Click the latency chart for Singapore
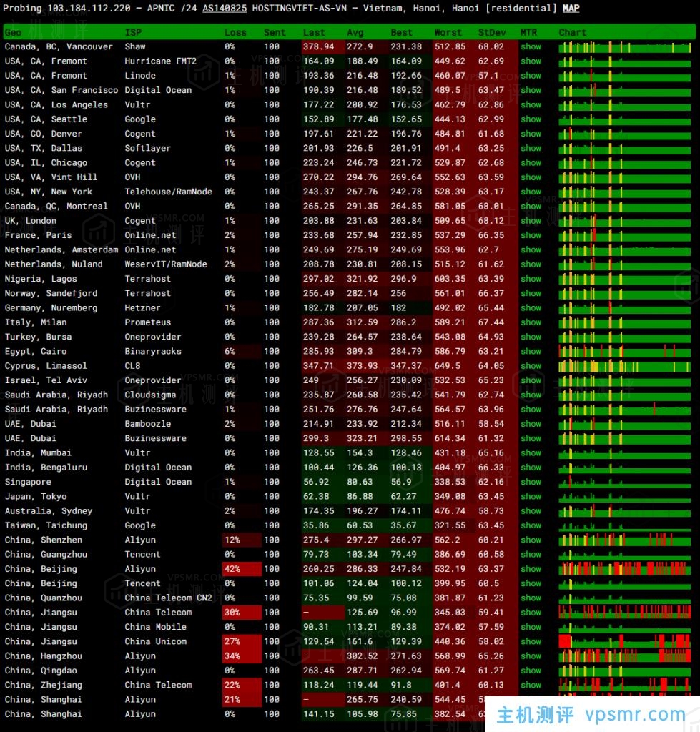The height and width of the screenshot is (732, 700). 625,482
